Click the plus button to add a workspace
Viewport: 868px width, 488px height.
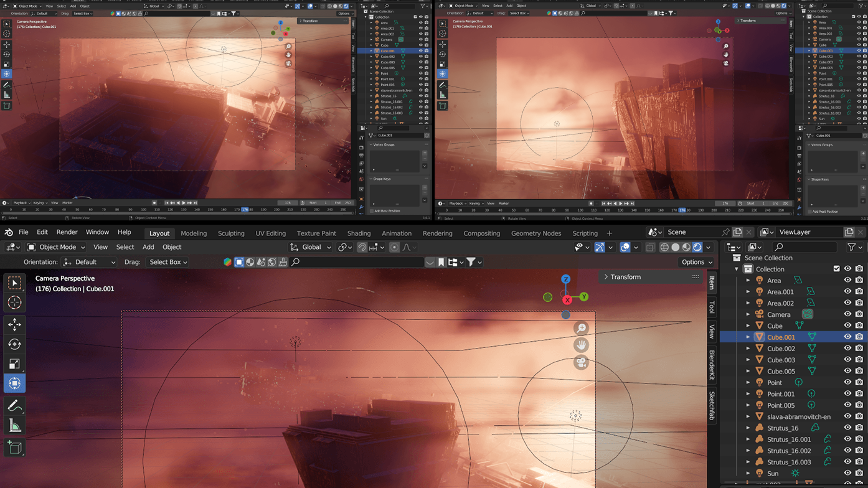pos(610,233)
